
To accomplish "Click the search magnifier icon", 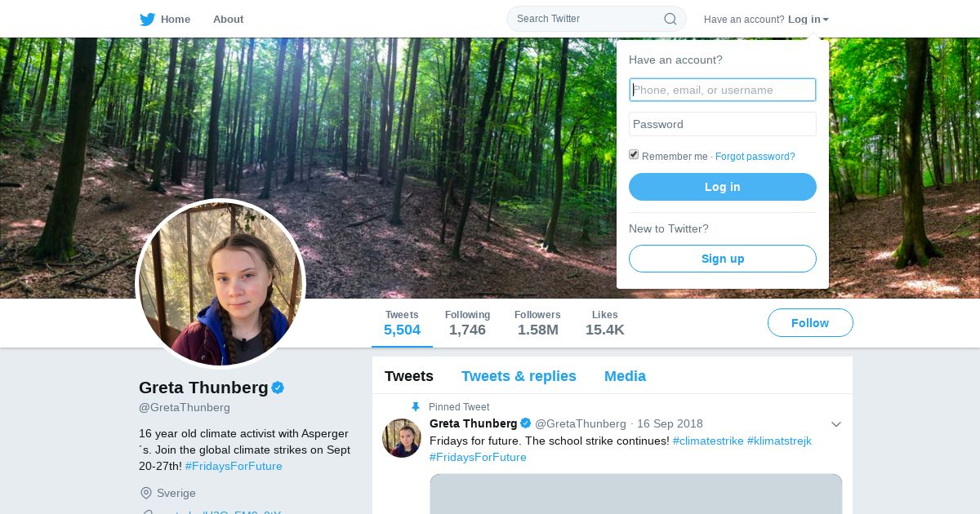I will [x=670, y=19].
